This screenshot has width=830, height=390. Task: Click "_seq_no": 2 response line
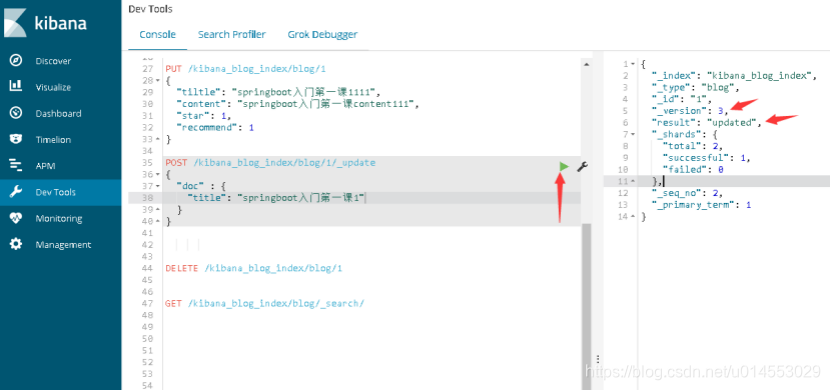(687, 193)
